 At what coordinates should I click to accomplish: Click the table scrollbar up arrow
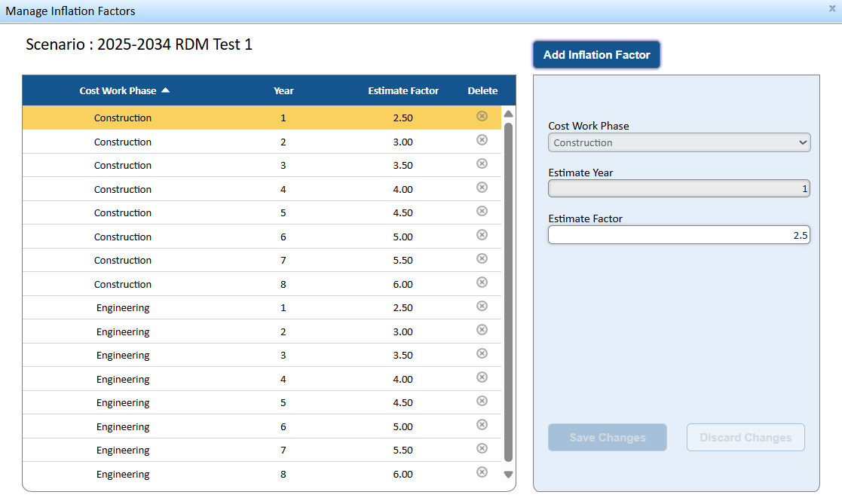pyautogui.click(x=508, y=114)
